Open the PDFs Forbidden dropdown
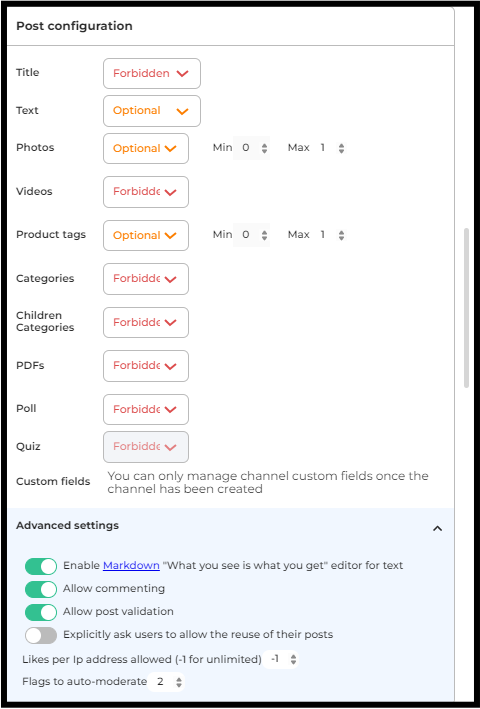 pos(146,366)
